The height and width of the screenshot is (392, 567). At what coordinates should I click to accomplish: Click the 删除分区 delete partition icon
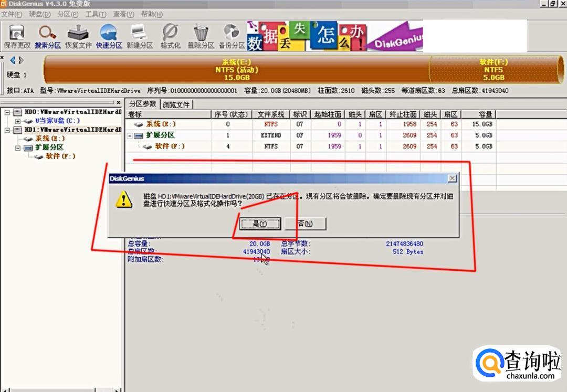[x=201, y=36]
